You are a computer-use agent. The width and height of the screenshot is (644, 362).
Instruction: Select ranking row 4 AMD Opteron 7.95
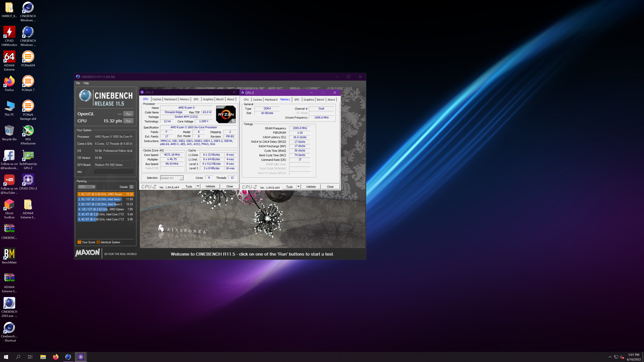pyautogui.click(x=106, y=209)
